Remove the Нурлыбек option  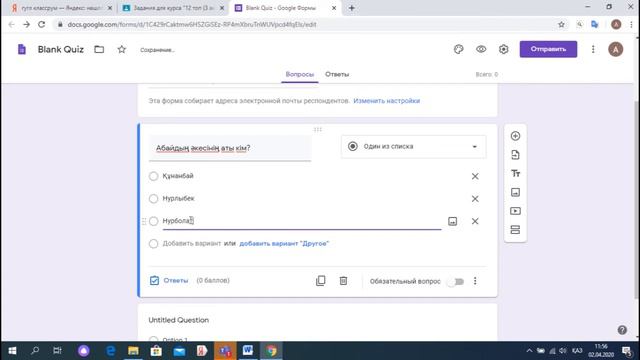475,199
